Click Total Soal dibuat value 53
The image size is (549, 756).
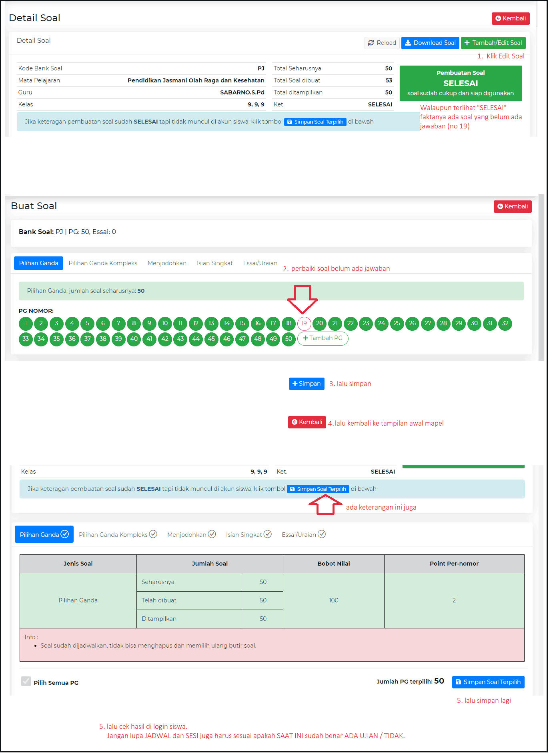click(x=390, y=81)
